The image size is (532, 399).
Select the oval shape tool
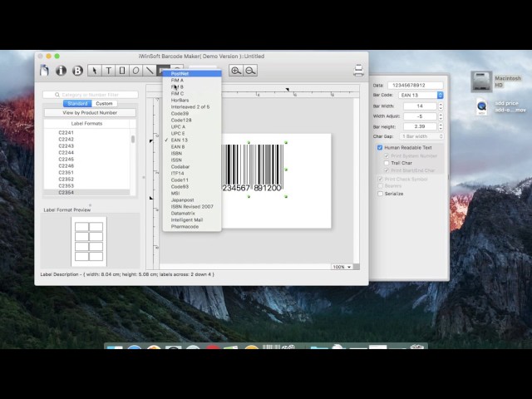coord(135,71)
